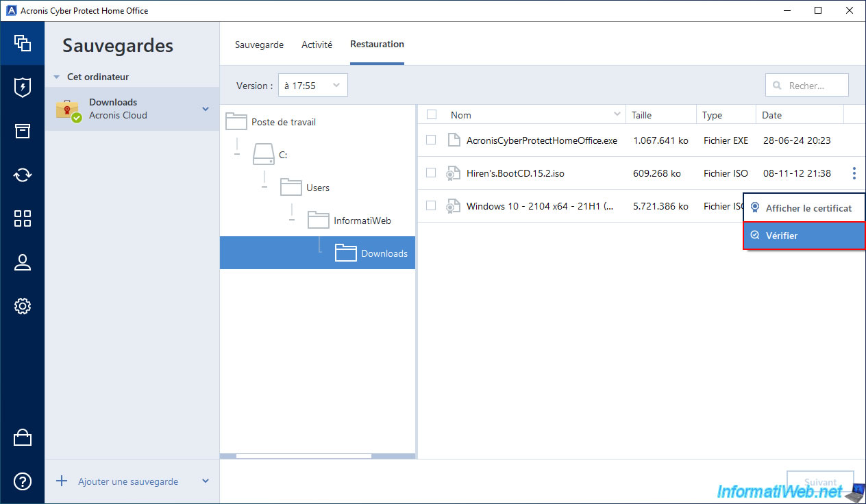Collapse the Cet ordinateur section triangle
The width and height of the screenshot is (866, 504).
pyautogui.click(x=56, y=77)
